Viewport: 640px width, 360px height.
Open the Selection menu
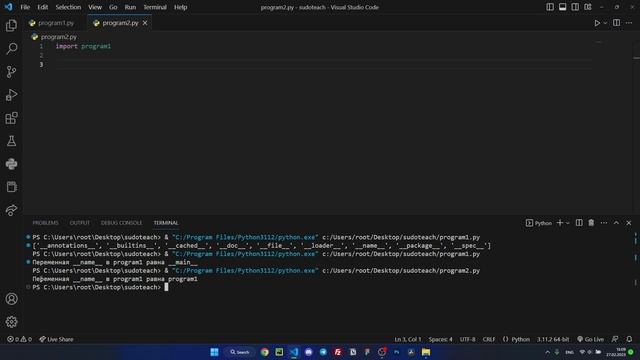pos(68,7)
